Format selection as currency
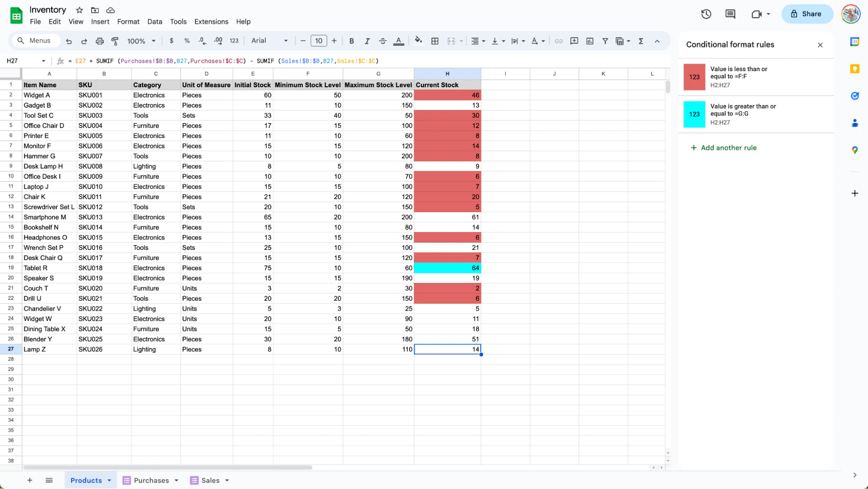 [172, 41]
